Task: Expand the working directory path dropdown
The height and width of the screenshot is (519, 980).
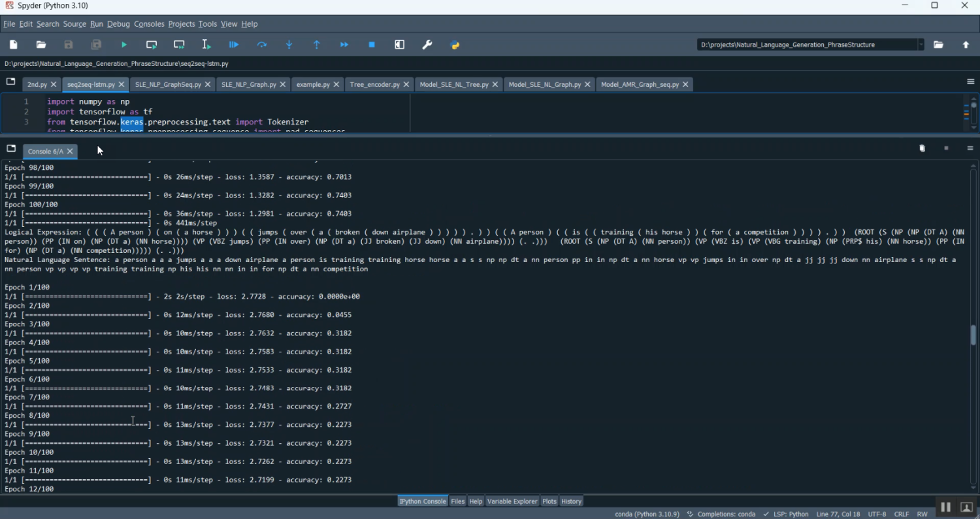Action: [x=921, y=44]
